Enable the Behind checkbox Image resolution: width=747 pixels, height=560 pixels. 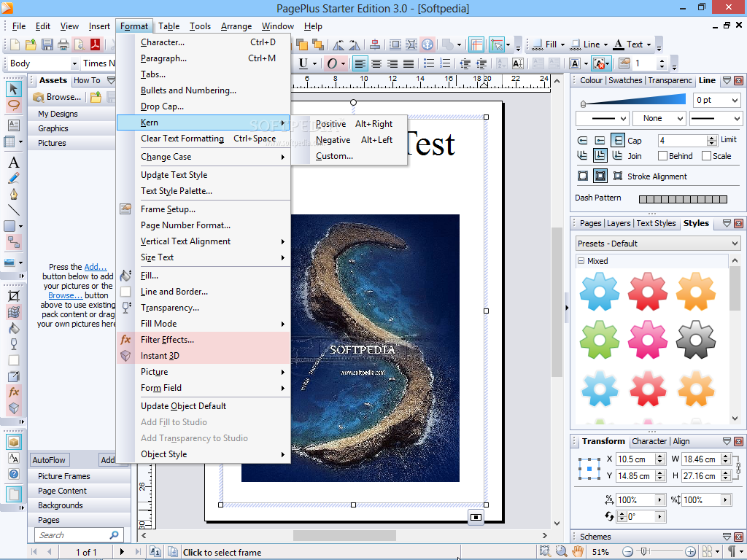[x=662, y=156]
